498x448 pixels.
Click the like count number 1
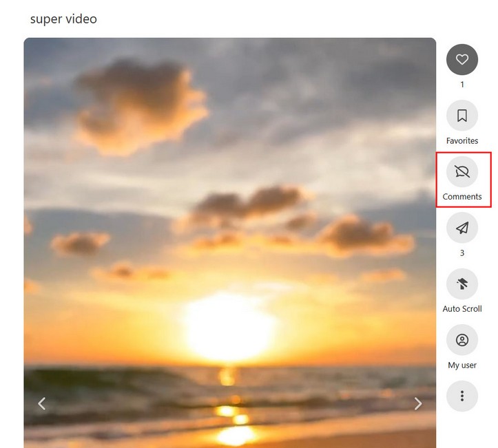[x=461, y=85]
